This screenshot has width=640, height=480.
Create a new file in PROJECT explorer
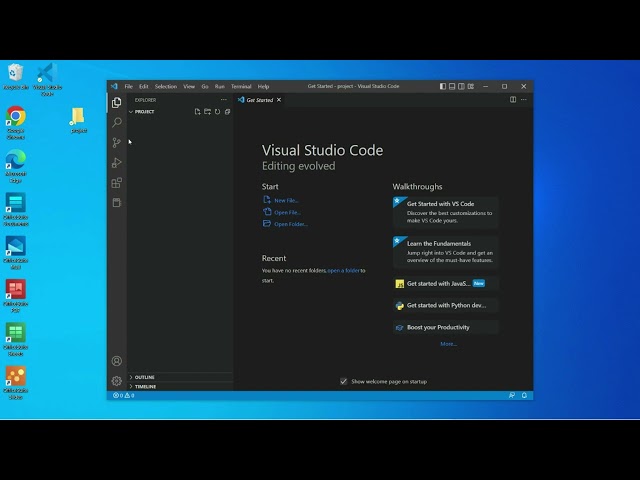pos(198,111)
